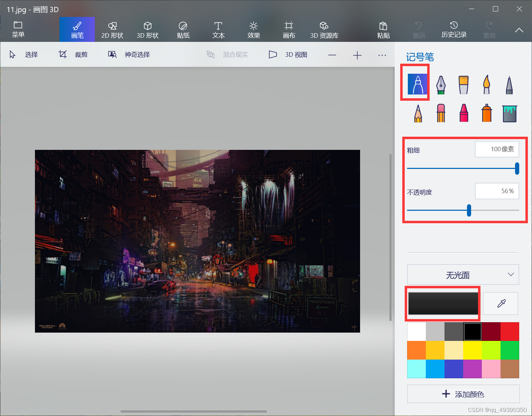Pick a color with the eyedropper
The height and width of the screenshot is (416, 532).
pos(501,304)
